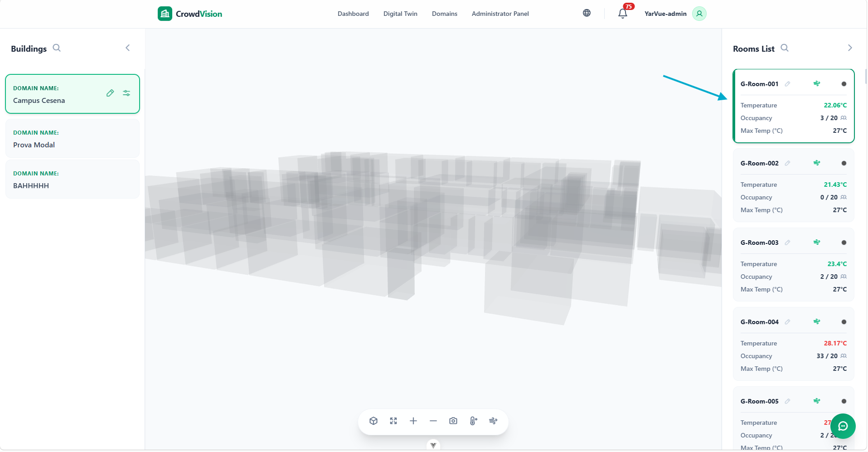Select the BAHHHHH domain card

[x=73, y=179]
